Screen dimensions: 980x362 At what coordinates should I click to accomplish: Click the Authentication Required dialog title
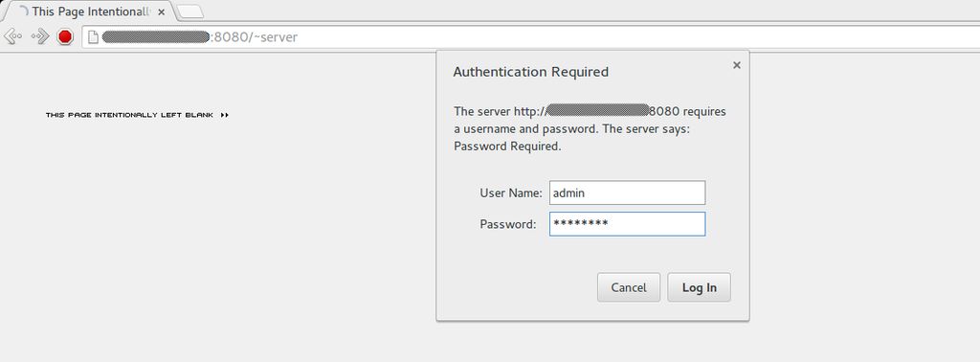tap(530, 72)
